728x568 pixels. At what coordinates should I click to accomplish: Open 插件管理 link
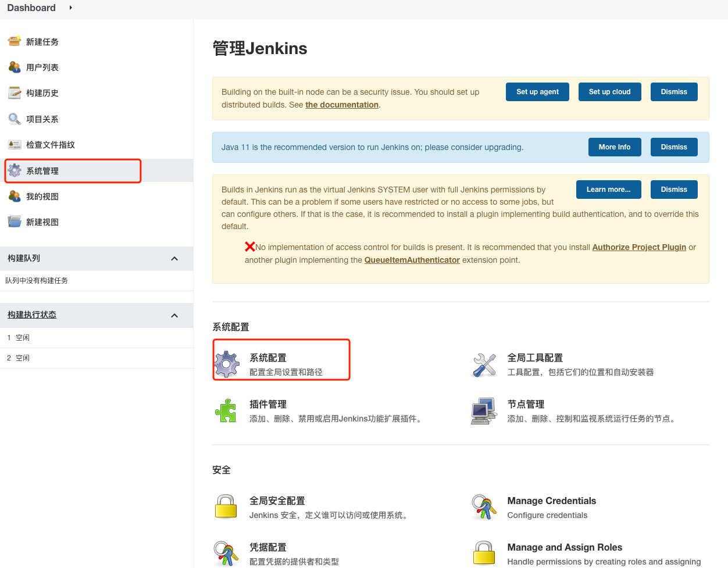268,404
